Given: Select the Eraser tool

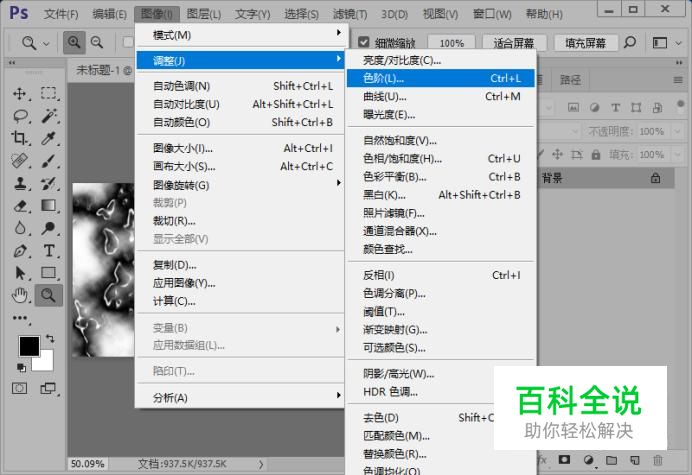Looking at the screenshot, I should coord(20,206).
